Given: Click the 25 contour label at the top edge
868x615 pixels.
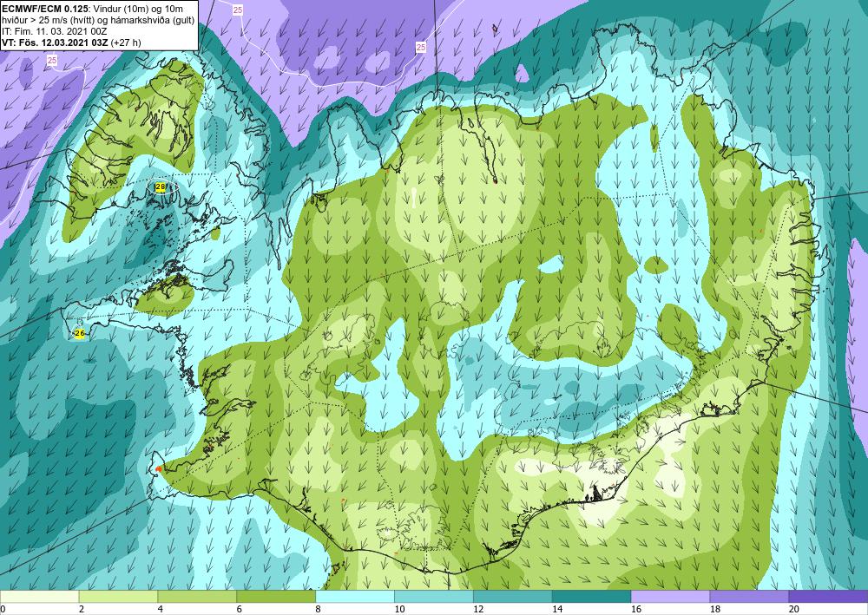Looking at the screenshot, I should [x=238, y=10].
